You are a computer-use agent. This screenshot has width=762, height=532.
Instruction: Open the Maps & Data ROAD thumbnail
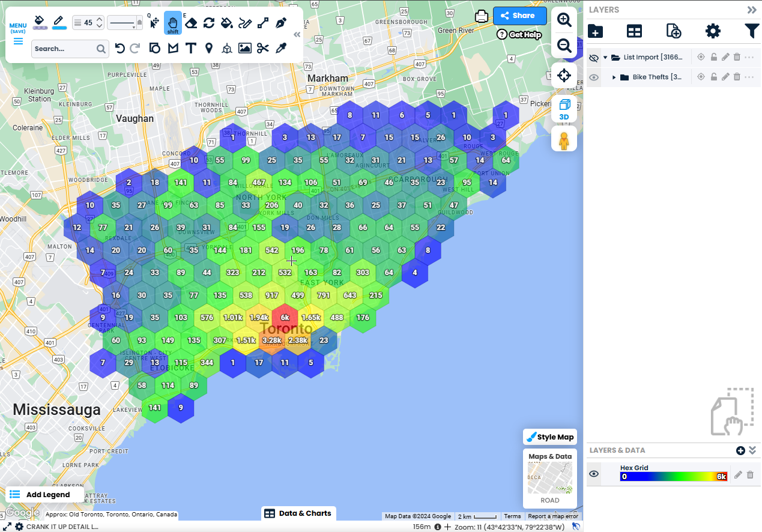tap(550, 479)
